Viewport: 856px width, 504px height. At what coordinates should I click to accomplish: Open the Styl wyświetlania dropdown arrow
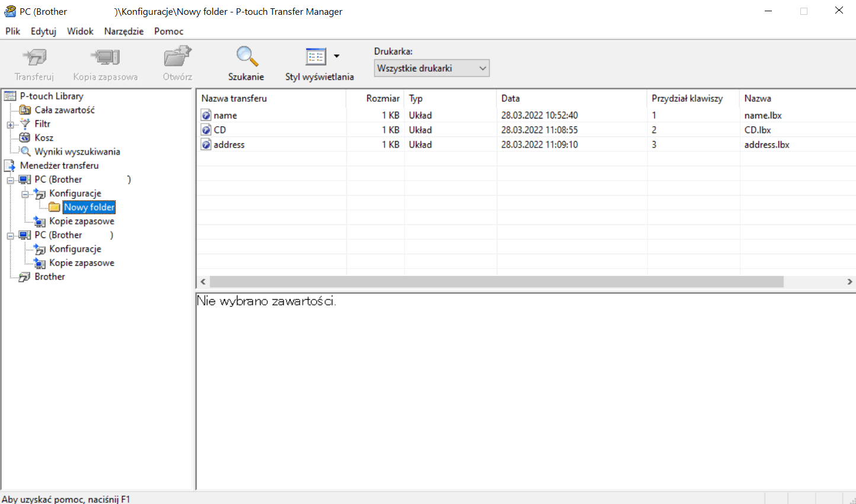click(x=336, y=56)
